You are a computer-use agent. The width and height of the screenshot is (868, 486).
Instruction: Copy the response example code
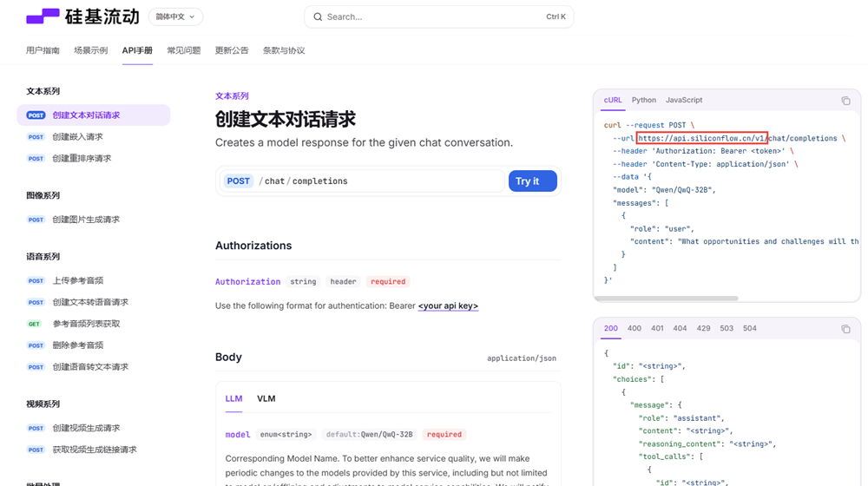point(845,329)
